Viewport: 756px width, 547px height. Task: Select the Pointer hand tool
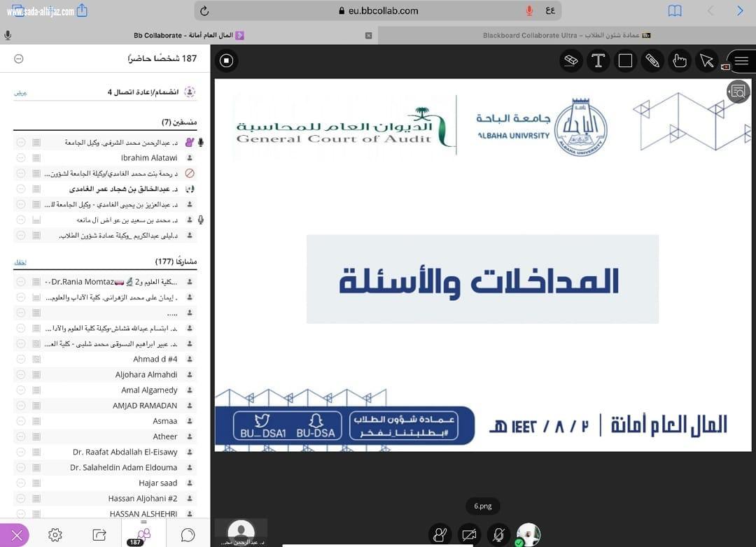coord(680,61)
